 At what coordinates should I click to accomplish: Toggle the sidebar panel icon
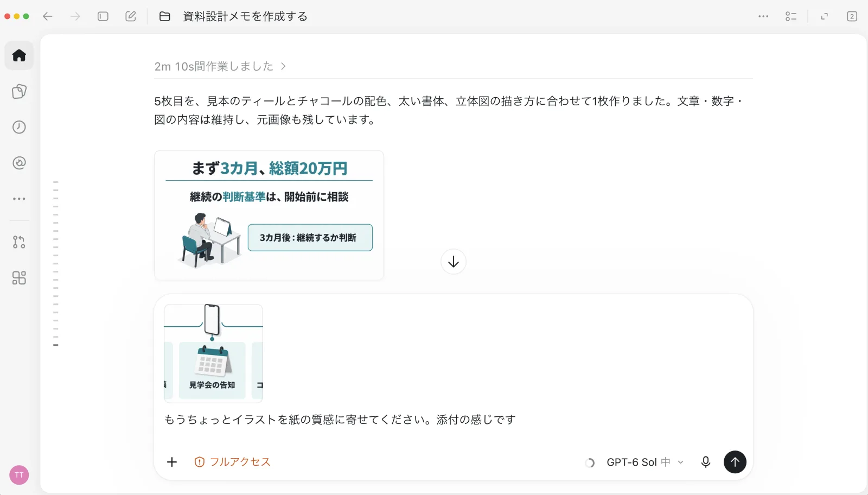pos(103,16)
